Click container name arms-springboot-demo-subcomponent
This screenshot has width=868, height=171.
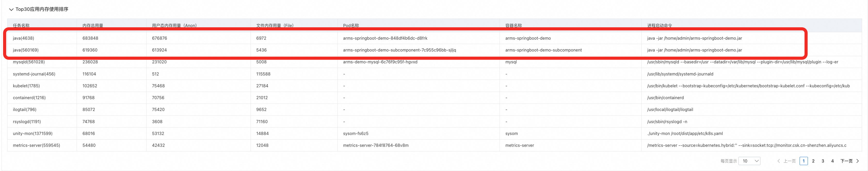543,50
